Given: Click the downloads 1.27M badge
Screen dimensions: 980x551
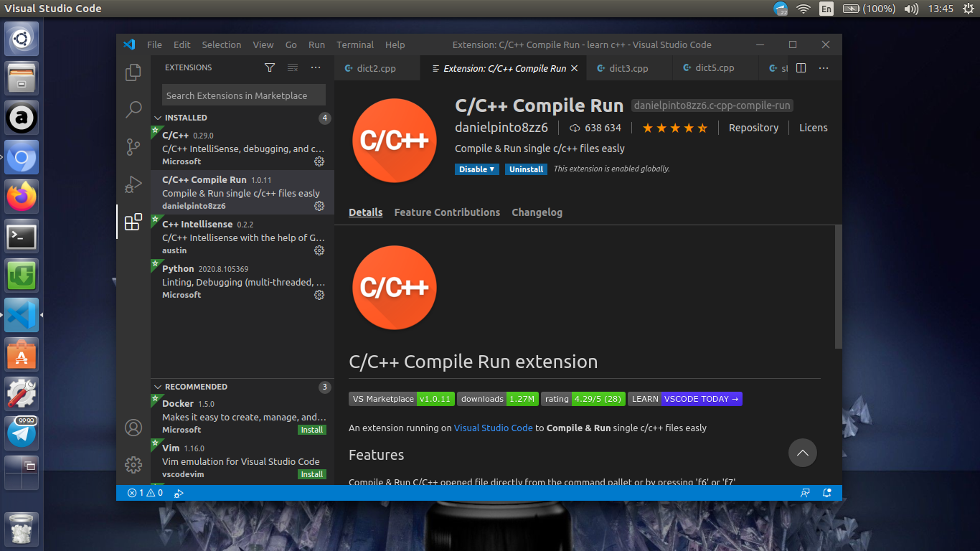Looking at the screenshot, I should 498,399.
